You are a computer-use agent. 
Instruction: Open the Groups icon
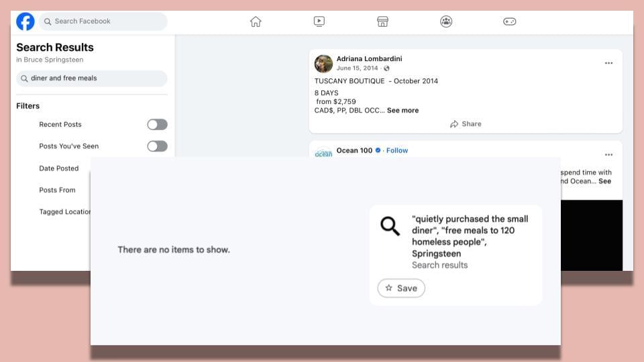click(x=446, y=21)
